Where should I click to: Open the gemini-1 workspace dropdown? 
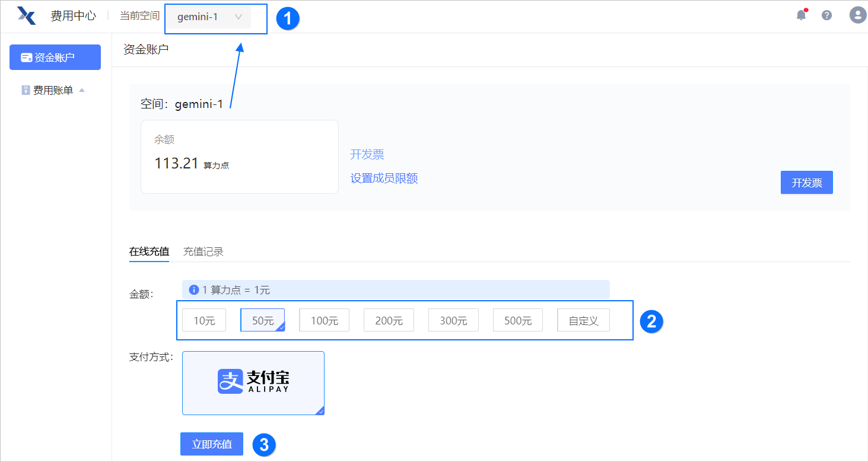pyautogui.click(x=209, y=17)
